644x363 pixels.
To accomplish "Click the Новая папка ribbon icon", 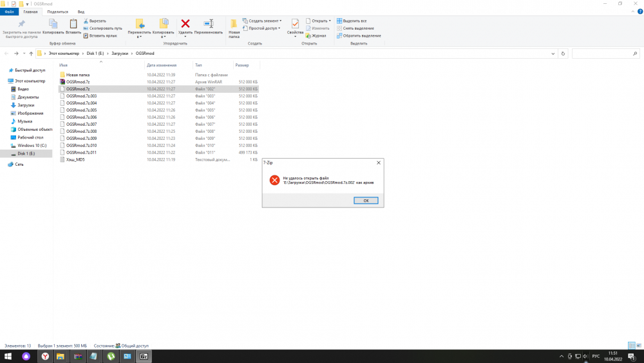I will coord(234,25).
